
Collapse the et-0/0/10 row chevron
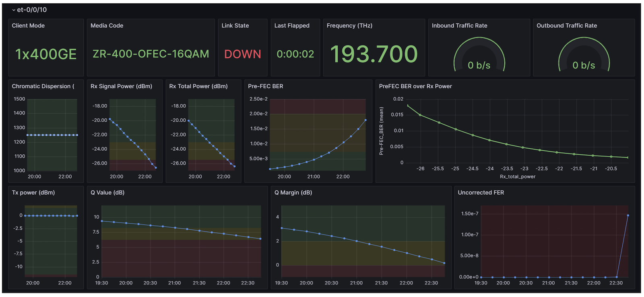click(14, 10)
